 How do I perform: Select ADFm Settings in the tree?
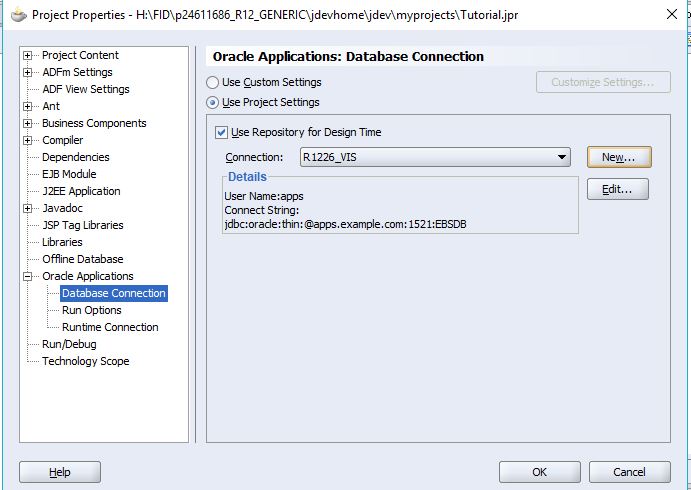coord(77,72)
